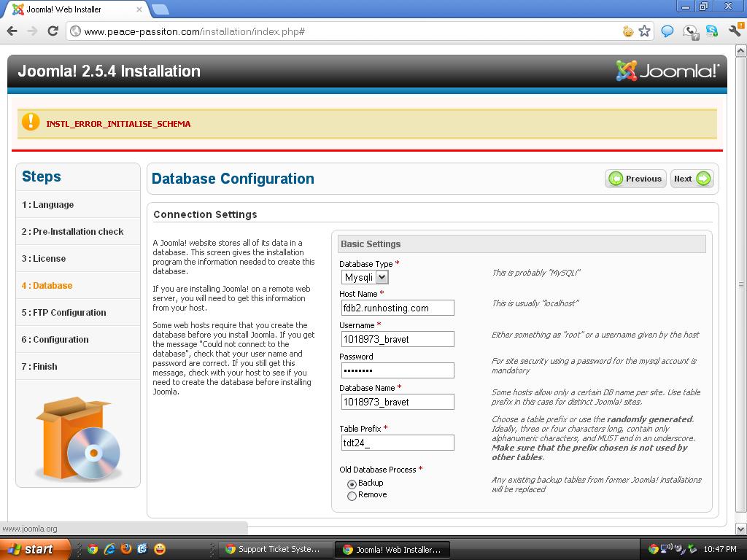The width and height of the screenshot is (747, 560).
Task: Click the page's vertical scrollbar down arrow
Action: click(741, 529)
